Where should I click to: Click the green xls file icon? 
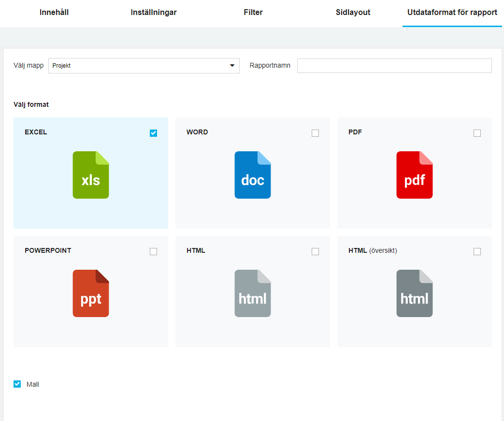point(91,175)
